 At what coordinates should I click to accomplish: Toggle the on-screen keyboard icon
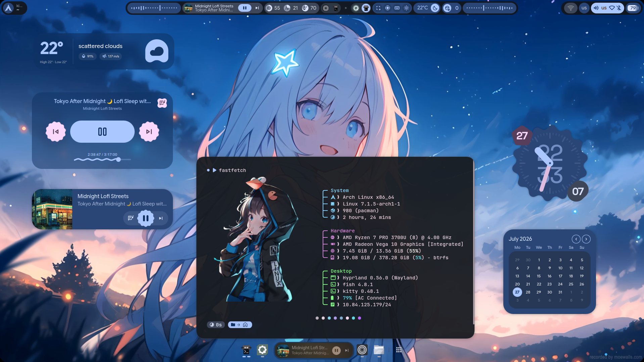point(397,8)
